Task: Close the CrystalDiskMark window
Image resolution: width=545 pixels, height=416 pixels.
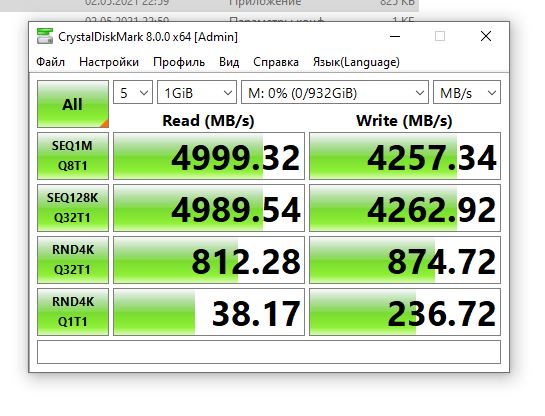Action: [486, 36]
